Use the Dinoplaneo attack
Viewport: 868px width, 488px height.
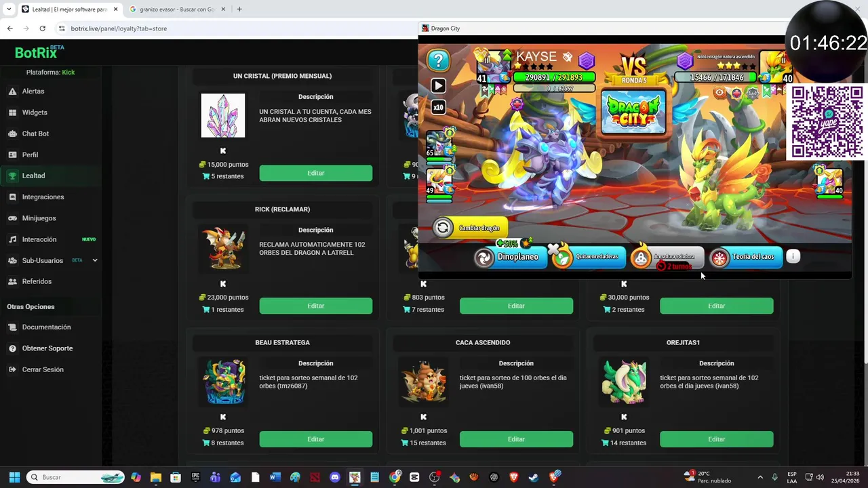click(x=511, y=257)
